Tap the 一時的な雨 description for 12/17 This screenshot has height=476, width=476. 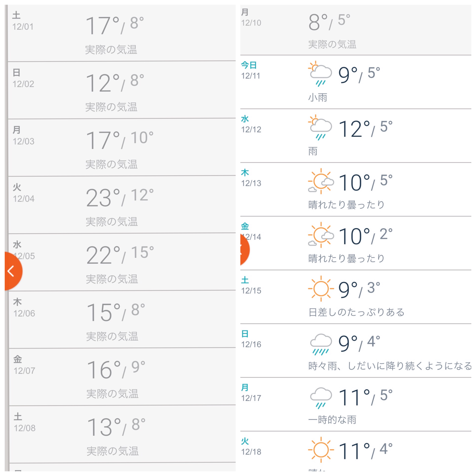point(332,420)
